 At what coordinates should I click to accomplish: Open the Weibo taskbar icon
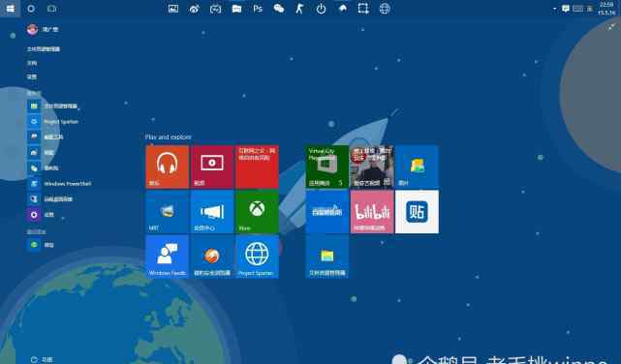[x=194, y=9]
